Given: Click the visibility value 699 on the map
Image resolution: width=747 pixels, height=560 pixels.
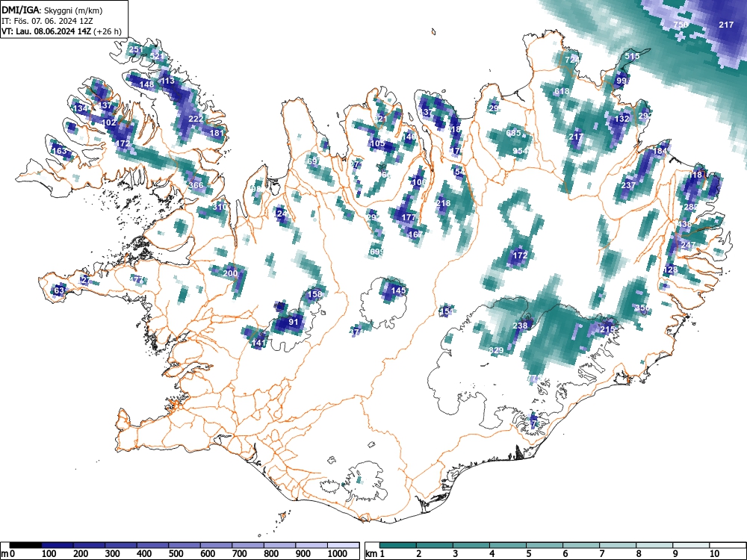Looking at the screenshot, I should pos(376,252).
